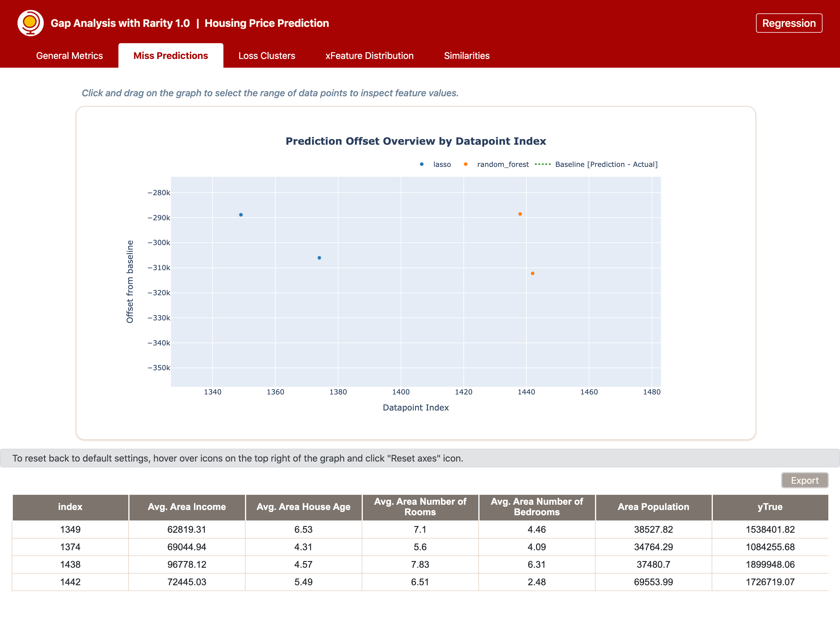This screenshot has width=840, height=636.
Task: Click the Avg. Area Income column header
Action: click(x=187, y=507)
